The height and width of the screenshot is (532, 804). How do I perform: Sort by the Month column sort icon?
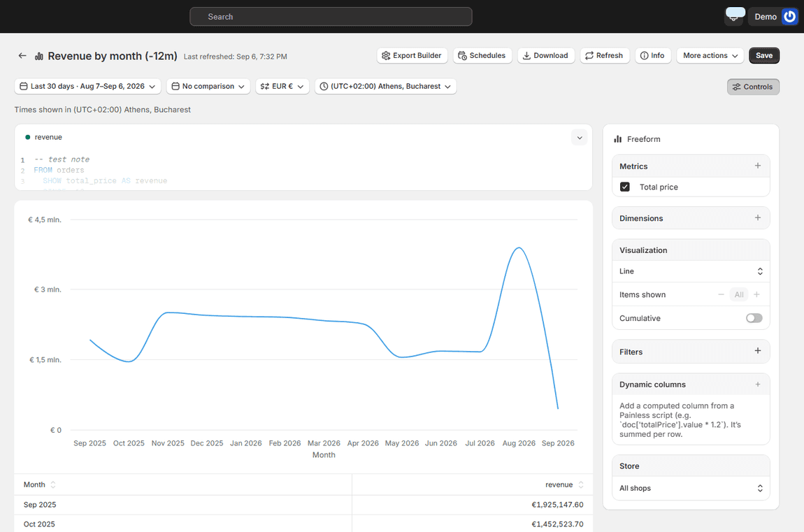(53, 484)
